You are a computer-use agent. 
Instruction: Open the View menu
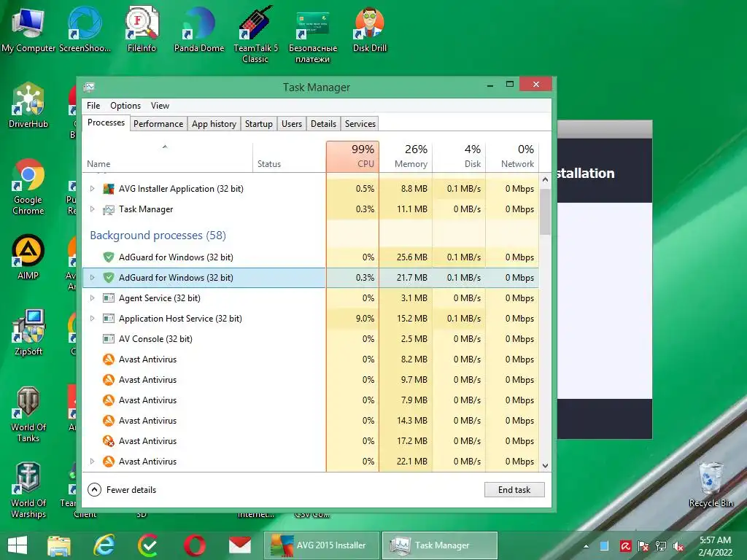click(x=160, y=106)
